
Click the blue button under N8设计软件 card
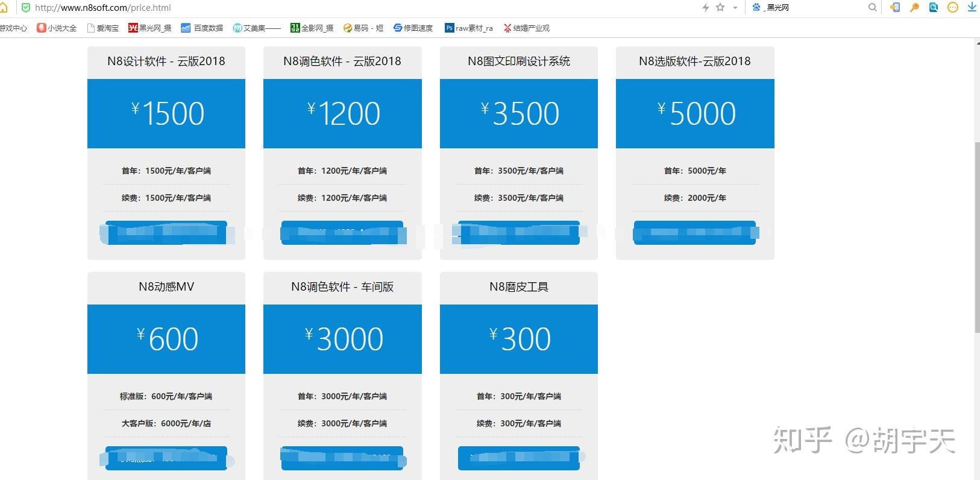(x=166, y=233)
